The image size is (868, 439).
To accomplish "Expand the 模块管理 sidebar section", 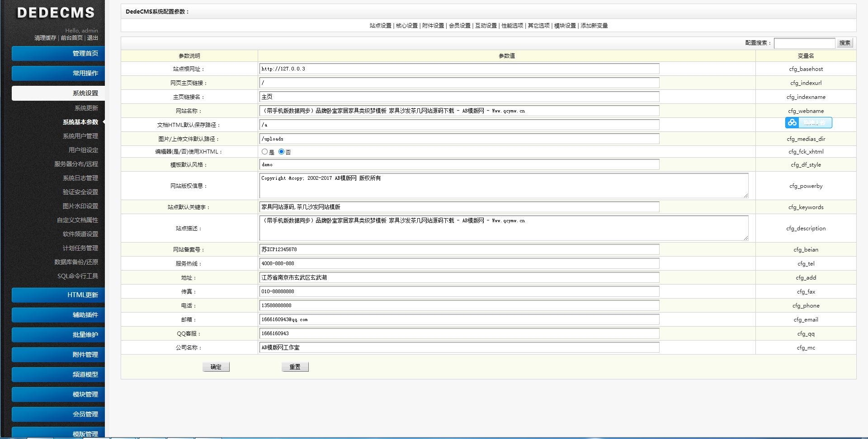I will click(x=58, y=394).
